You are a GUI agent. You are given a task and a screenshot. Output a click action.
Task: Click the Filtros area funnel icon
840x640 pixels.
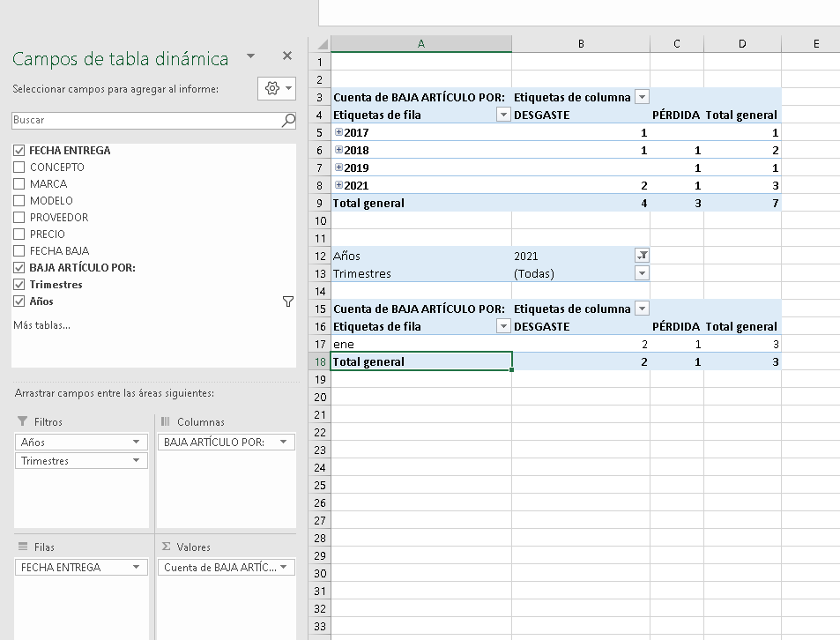tap(23, 421)
